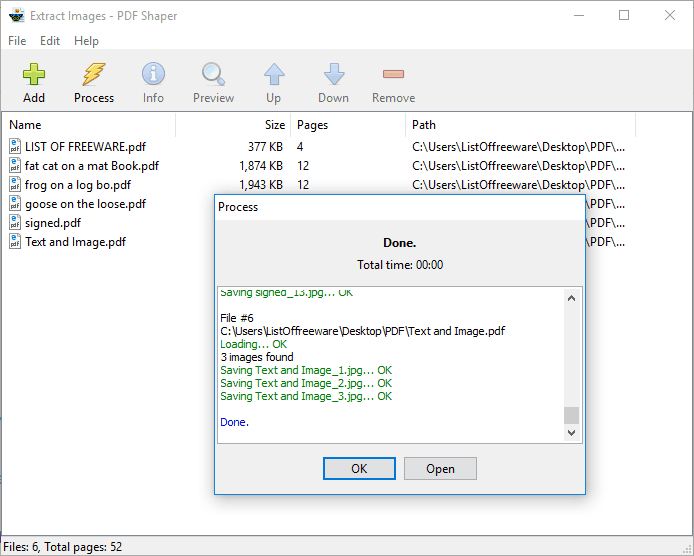Click the 'File #6' log line
The height and width of the screenshot is (556, 694).
[237, 318]
